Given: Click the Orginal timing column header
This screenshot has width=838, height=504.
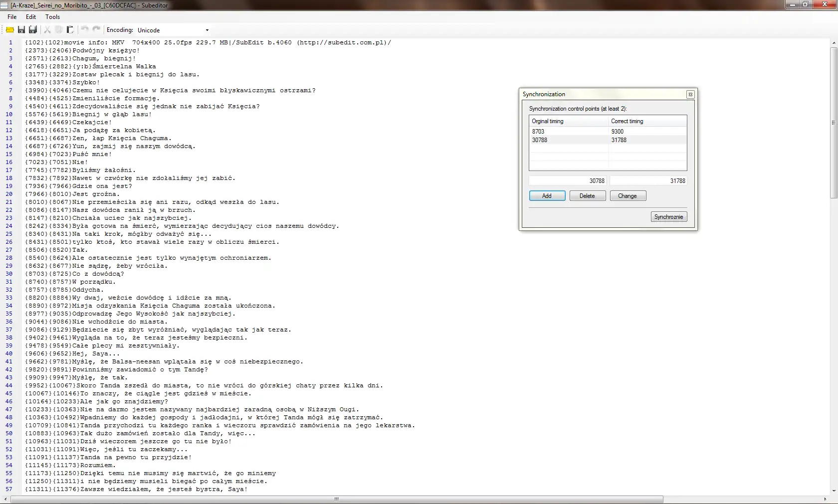Looking at the screenshot, I should click(569, 121).
